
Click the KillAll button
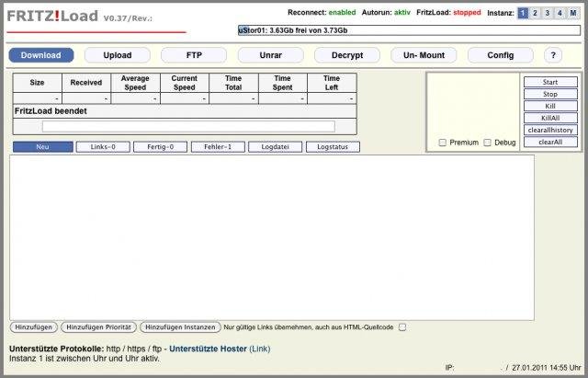550,118
